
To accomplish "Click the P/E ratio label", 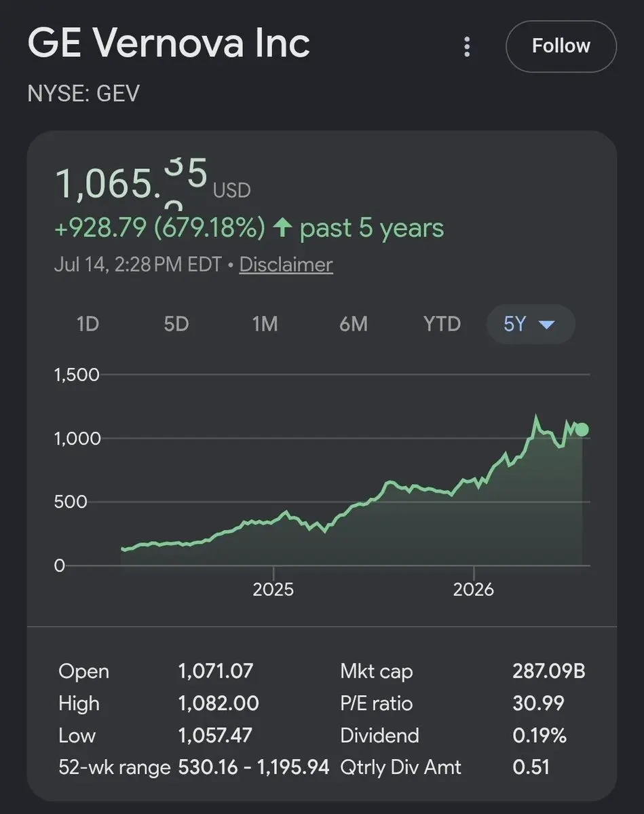I will coord(376,703).
